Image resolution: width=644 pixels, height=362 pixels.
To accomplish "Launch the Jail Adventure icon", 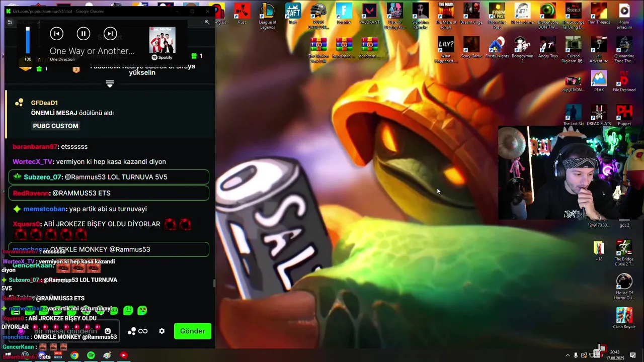I will tap(599, 49).
